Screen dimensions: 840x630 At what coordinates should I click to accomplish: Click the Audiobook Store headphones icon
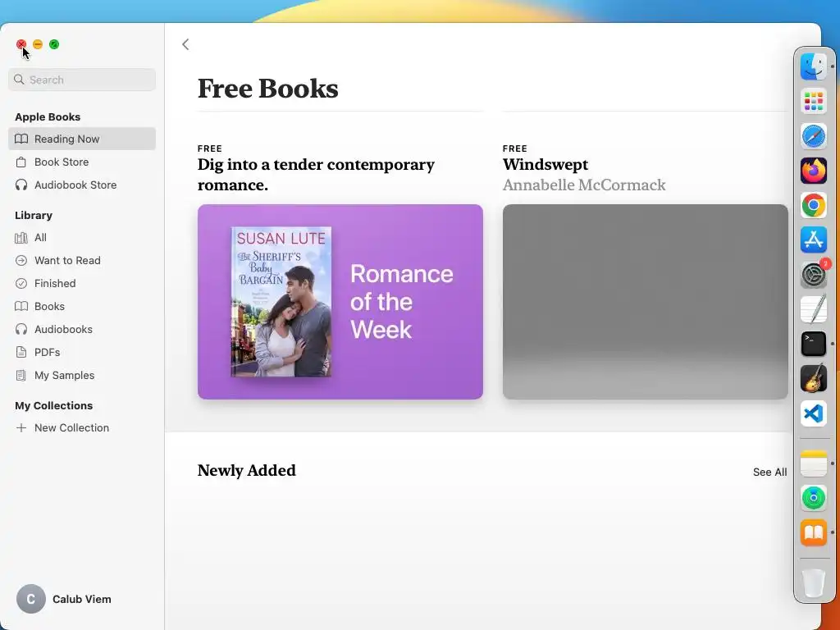click(21, 185)
